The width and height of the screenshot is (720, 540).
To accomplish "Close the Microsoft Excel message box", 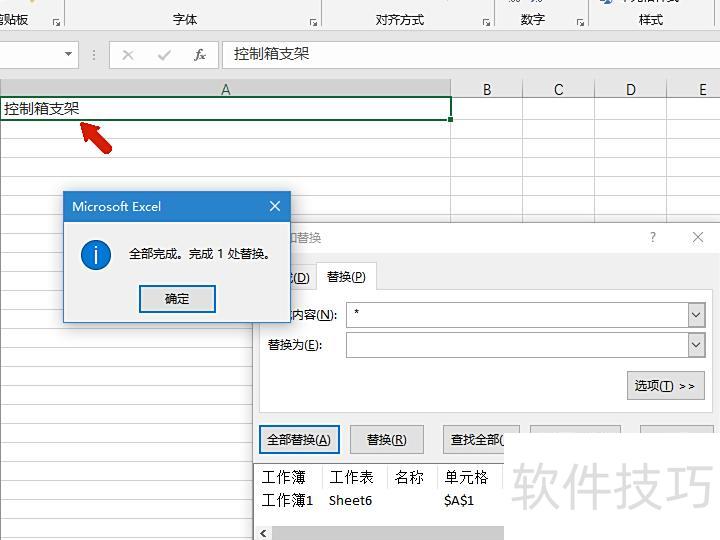I will click(x=275, y=207).
